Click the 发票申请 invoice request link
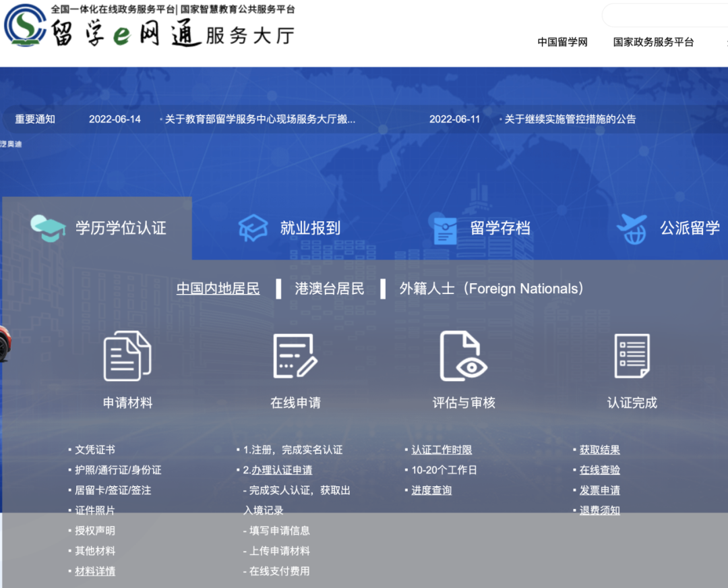This screenshot has height=588, width=728. coord(599,490)
